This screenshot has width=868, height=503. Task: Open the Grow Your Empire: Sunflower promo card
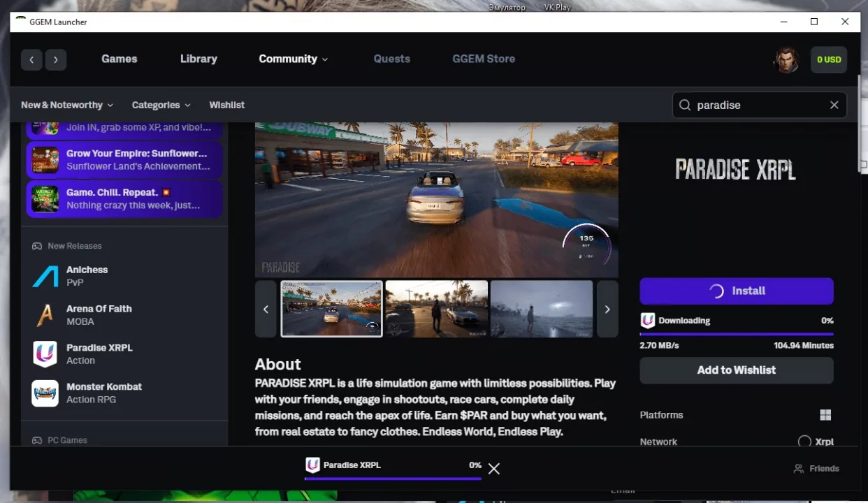pos(124,159)
